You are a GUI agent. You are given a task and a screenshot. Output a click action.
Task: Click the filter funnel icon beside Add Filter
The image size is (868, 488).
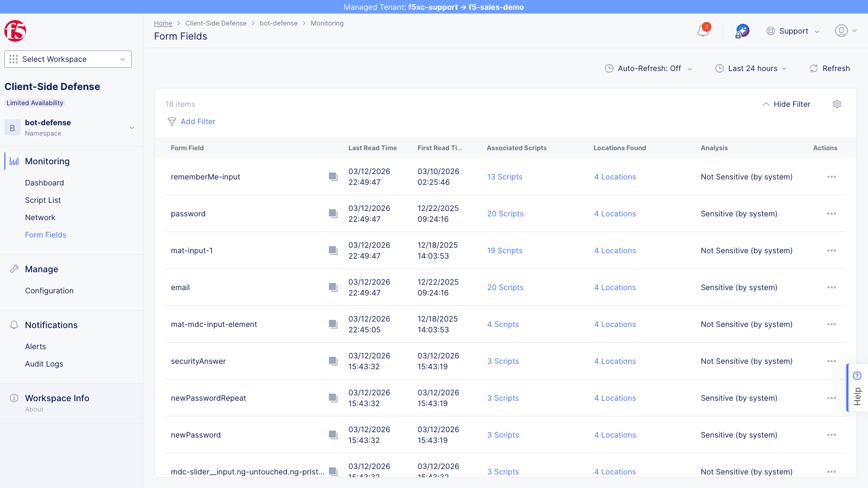(x=172, y=121)
